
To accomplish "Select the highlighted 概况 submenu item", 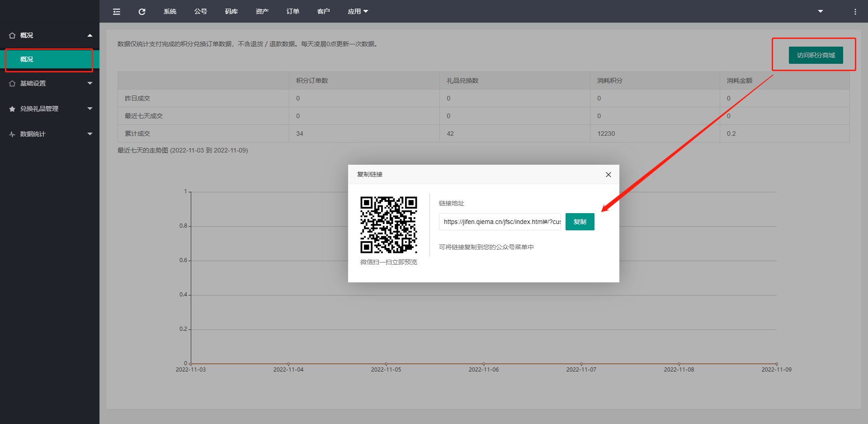I will tap(49, 59).
